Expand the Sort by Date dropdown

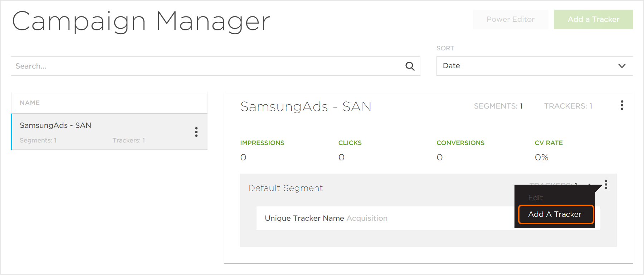click(535, 66)
